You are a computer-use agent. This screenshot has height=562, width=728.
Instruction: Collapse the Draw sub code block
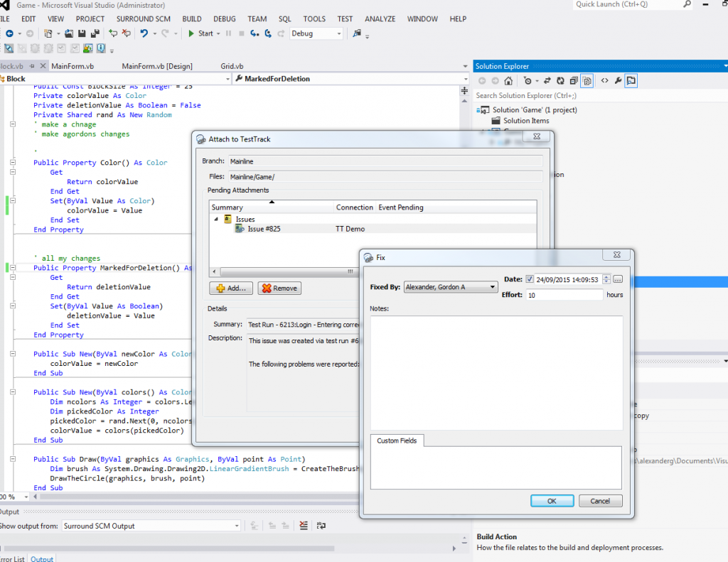pyautogui.click(x=13, y=459)
